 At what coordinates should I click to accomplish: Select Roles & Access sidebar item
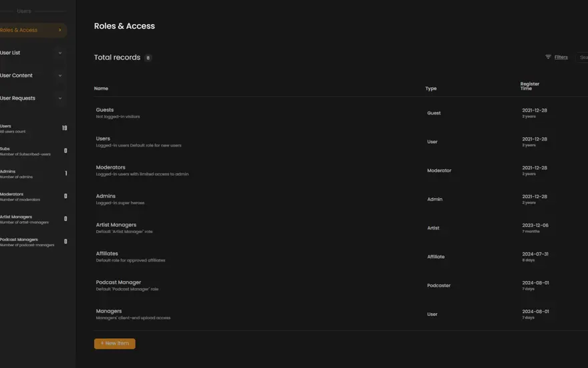(x=33, y=30)
